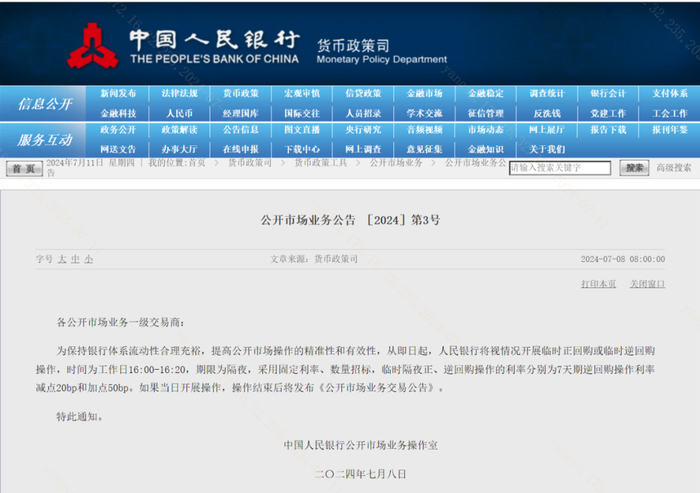Open 政务公开 under 服务互动
This screenshot has height=493, width=700.
(118, 130)
